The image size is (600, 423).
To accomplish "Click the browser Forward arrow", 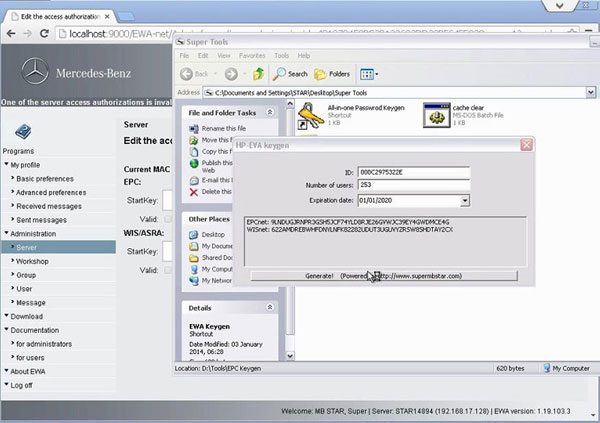I will coord(28,34).
